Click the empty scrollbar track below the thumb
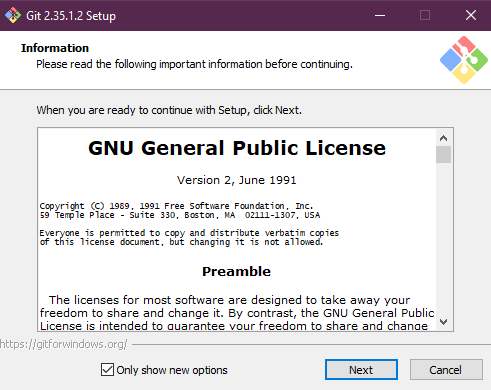The height and width of the screenshot is (390, 491). point(443,239)
